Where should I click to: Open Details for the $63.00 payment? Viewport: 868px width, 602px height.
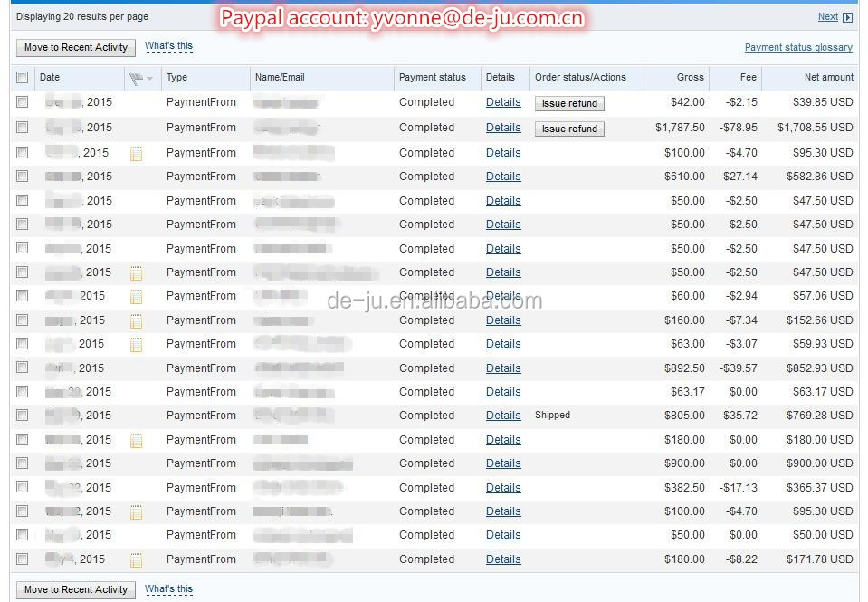[x=503, y=344]
